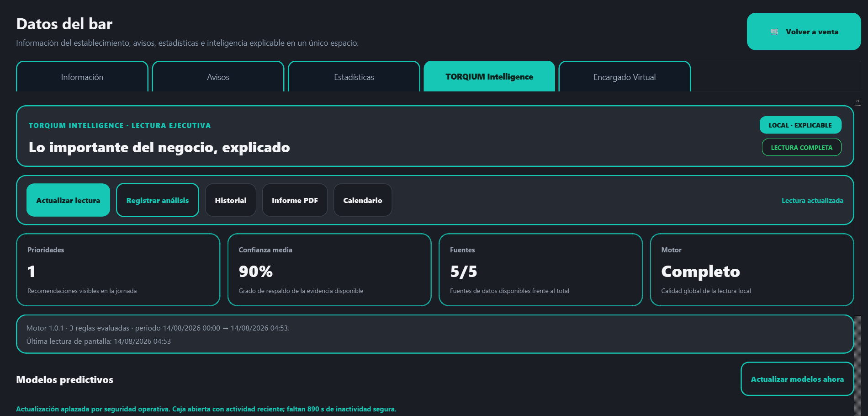Click the 'Motor 1.0.1 · 3 reglas evaluadas' line
This screenshot has width=868, height=416.
pyautogui.click(x=158, y=328)
